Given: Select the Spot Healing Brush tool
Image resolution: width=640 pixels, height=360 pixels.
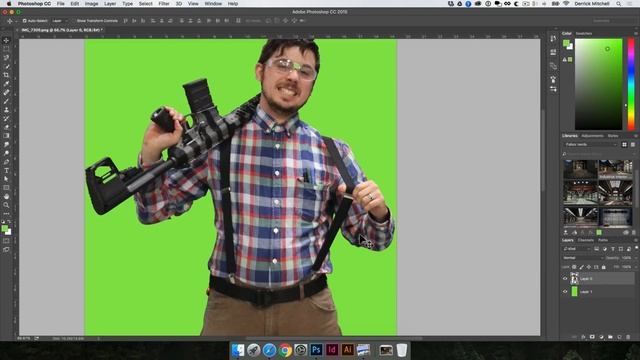Looking at the screenshot, I should (x=6, y=92).
